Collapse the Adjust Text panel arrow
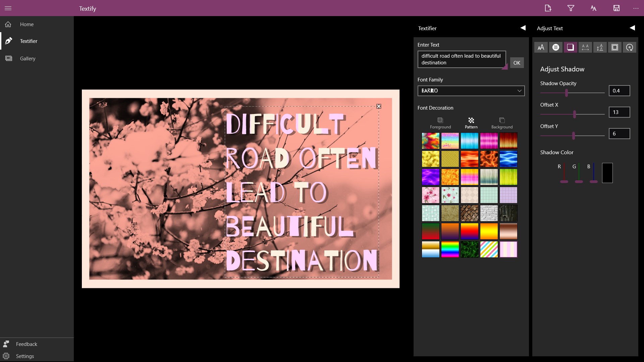The height and width of the screenshot is (362, 644). pyautogui.click(x=632, y=28)
